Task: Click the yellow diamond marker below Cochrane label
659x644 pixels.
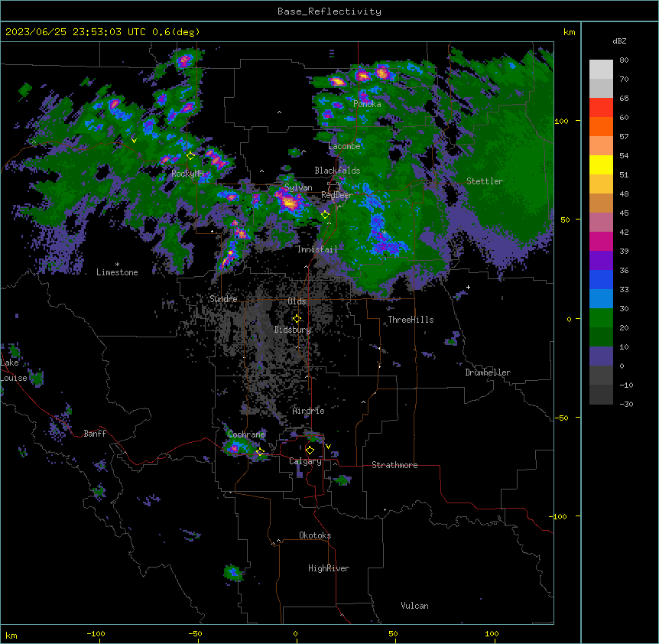Action: 260,452
